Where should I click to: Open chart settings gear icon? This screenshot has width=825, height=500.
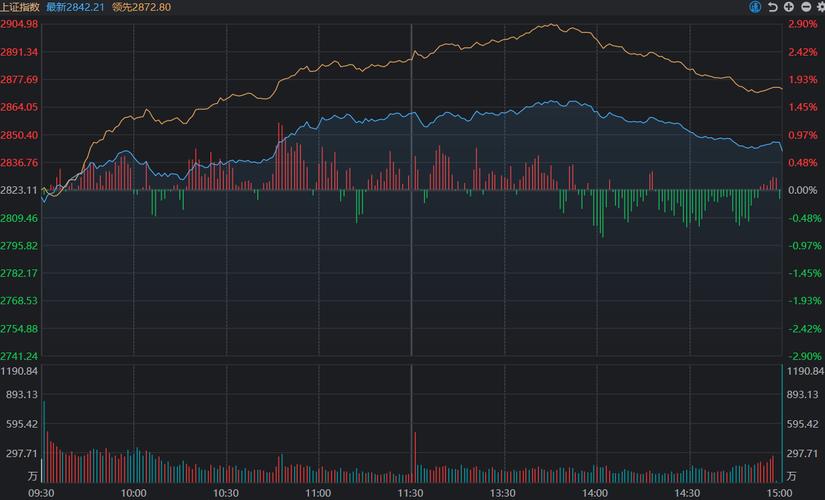tap(820, 7)
